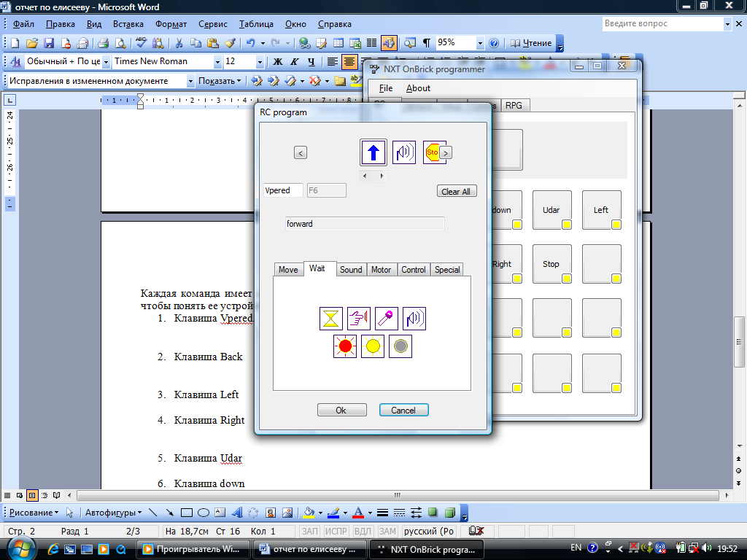Select the blue forward arrow block in RC program
This screenshot has height=560, width=747.
click(x=373, y=152)
